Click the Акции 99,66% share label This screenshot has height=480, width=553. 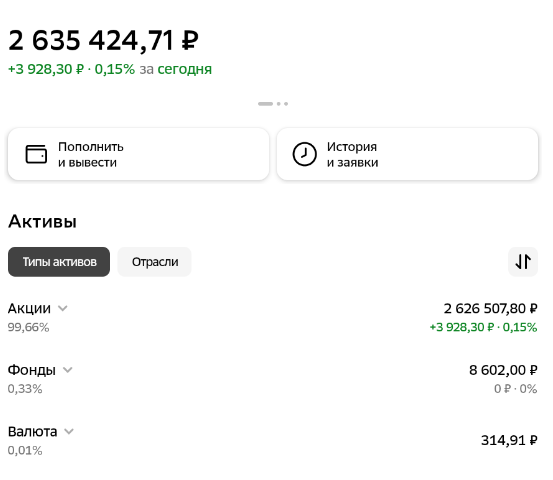(29, 327)
